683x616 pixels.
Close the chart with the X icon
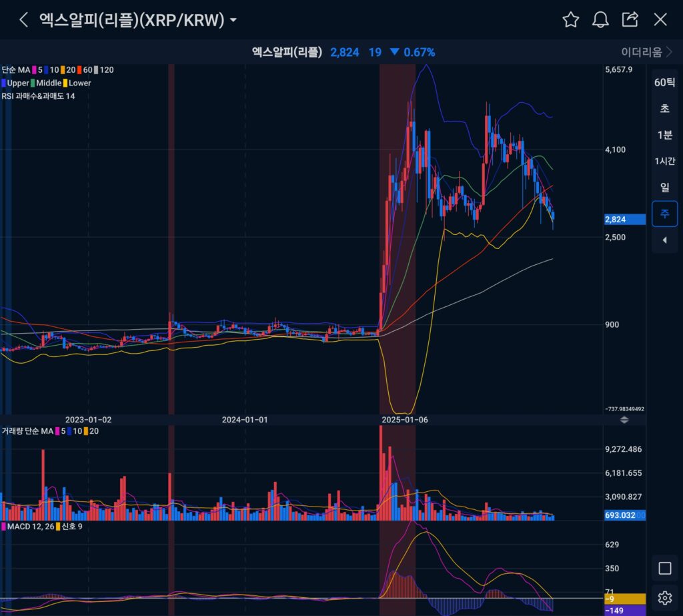660,19
